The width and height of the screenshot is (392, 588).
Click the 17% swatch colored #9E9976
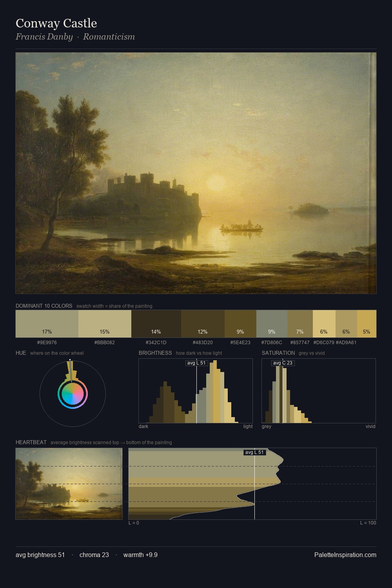click(47, 324)
